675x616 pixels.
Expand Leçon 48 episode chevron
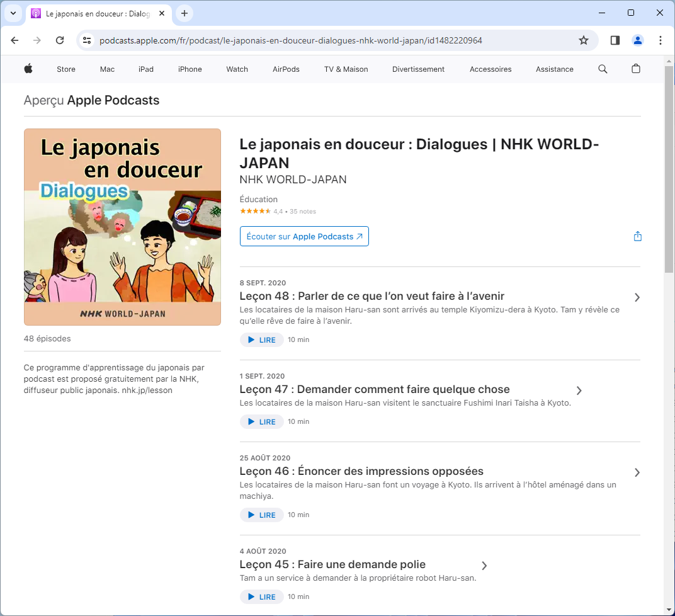[637, 297]
